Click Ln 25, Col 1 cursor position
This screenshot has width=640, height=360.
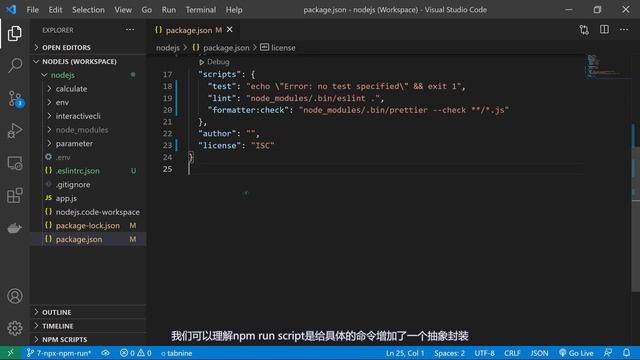(x=405, y=353)
